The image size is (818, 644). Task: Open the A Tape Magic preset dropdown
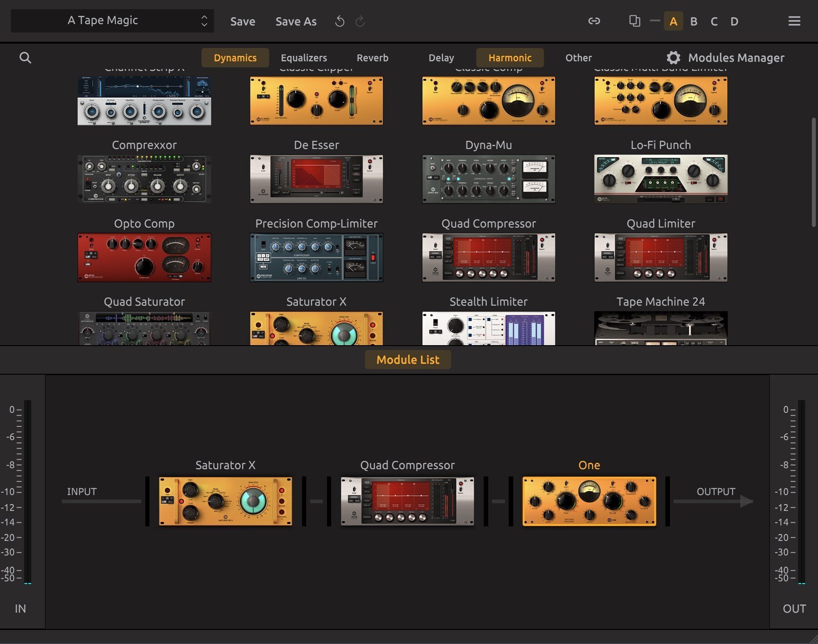click(112, 20)
